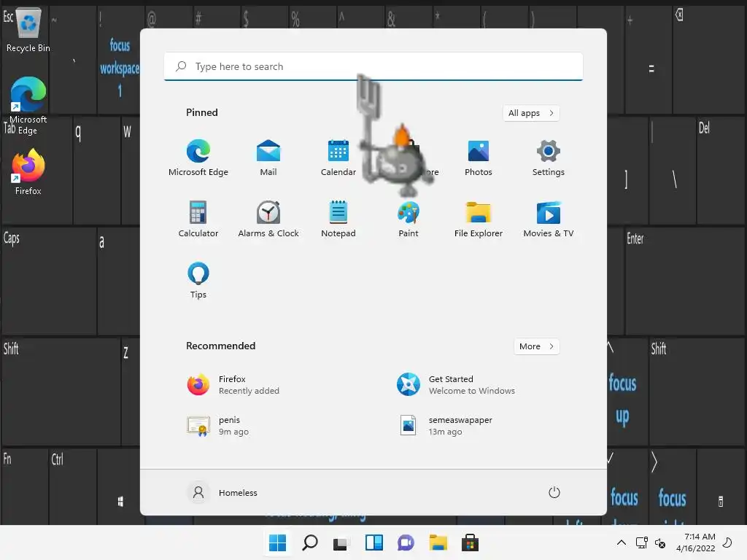Screen dimensions: 747x560
Task: Open the network status tray icon
Action: (641, 542)
